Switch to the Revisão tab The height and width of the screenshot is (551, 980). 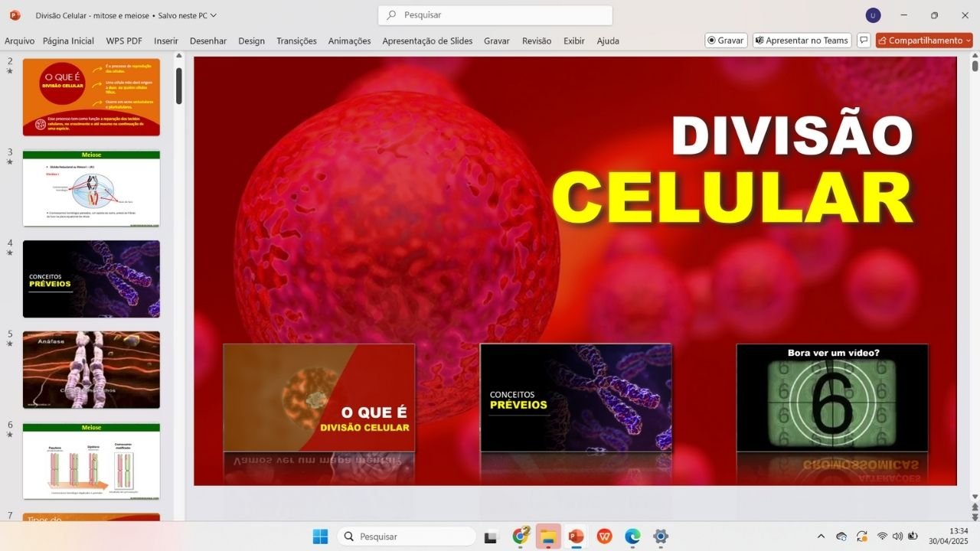537,41
